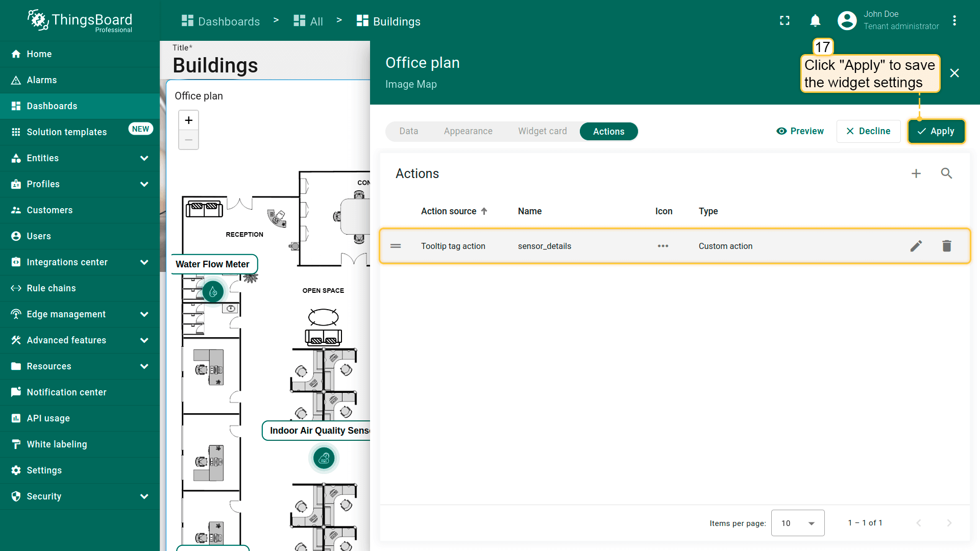Image resolution: width=980 pixels, height=551 pixels.
Task: Click the Indoor Air Quality sensor marker
Action: pyautogui.click(x=324, y=459)
